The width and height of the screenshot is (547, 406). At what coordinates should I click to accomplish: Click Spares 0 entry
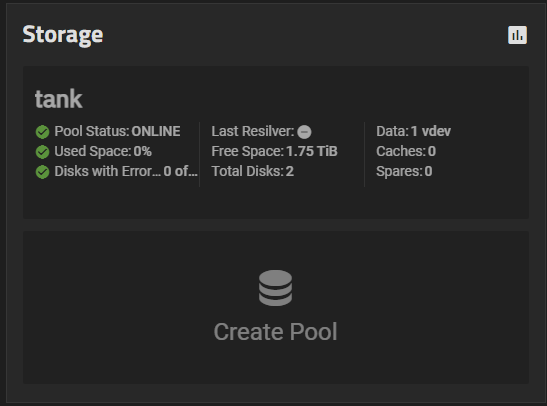pos(404,171)
